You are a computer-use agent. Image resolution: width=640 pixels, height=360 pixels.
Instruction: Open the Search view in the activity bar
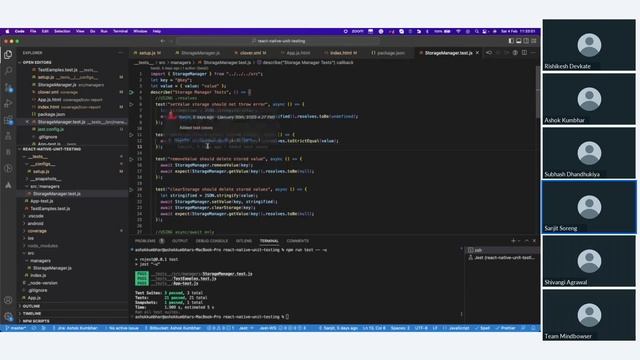[8, 71]
